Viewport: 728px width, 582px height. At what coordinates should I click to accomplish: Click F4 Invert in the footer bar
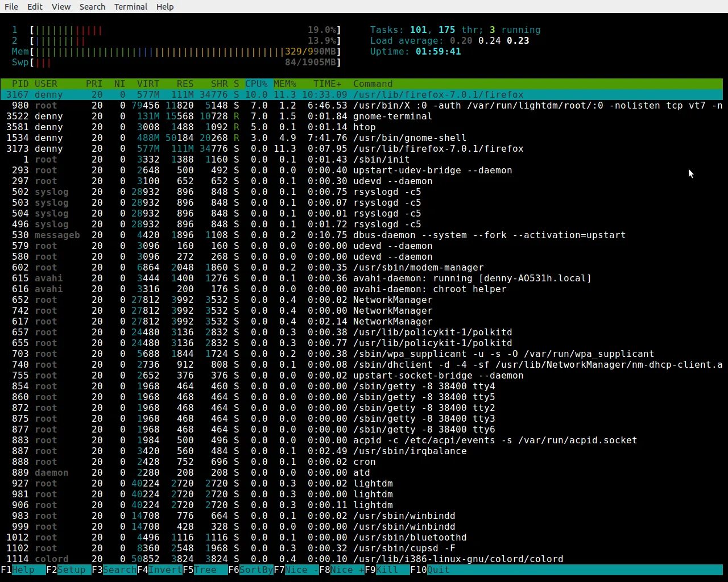[160, 569]
